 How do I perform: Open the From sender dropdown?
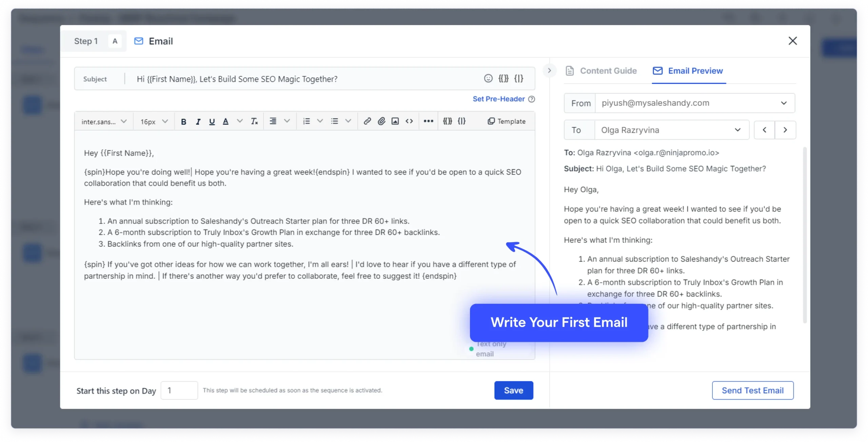click(x=679, y=103)
